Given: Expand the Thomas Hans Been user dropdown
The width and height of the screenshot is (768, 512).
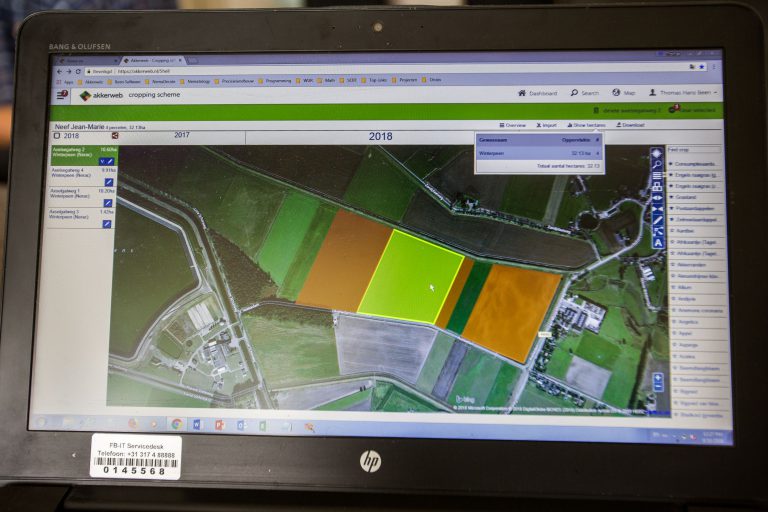Looking at the screenshot, I should 682,93.
